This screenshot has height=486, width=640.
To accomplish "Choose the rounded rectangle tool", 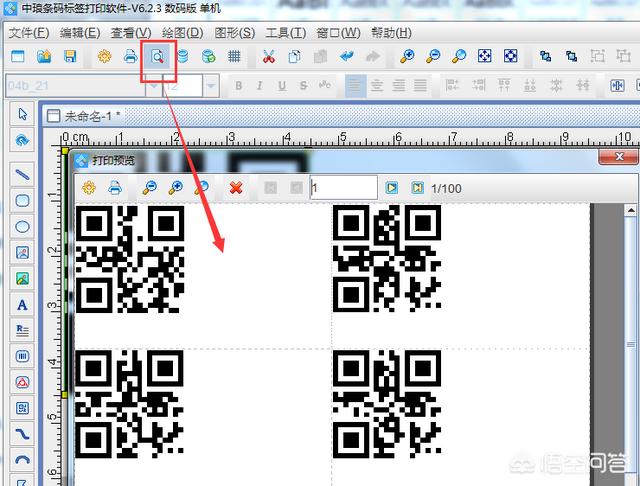I will tap(22, 200).
